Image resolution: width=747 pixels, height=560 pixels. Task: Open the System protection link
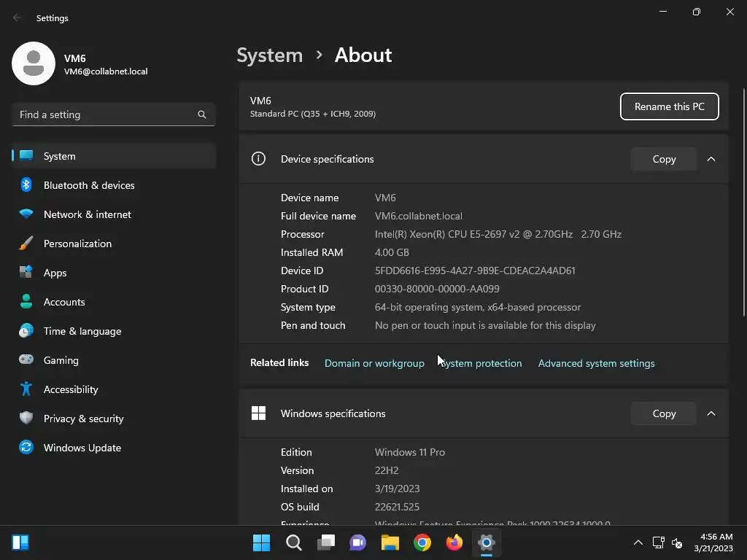(x=481, y=363)
